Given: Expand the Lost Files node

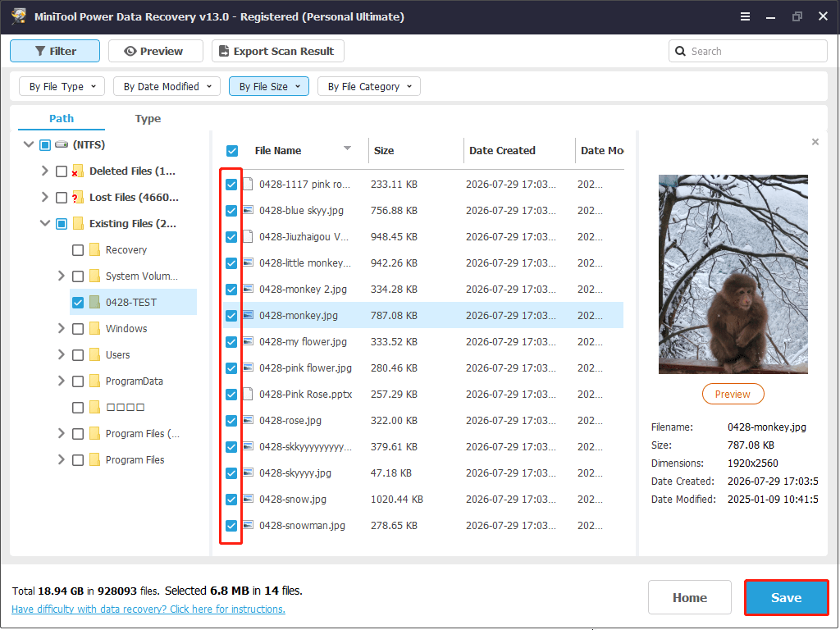Looking at the screenshot, I should click(45, 197).
